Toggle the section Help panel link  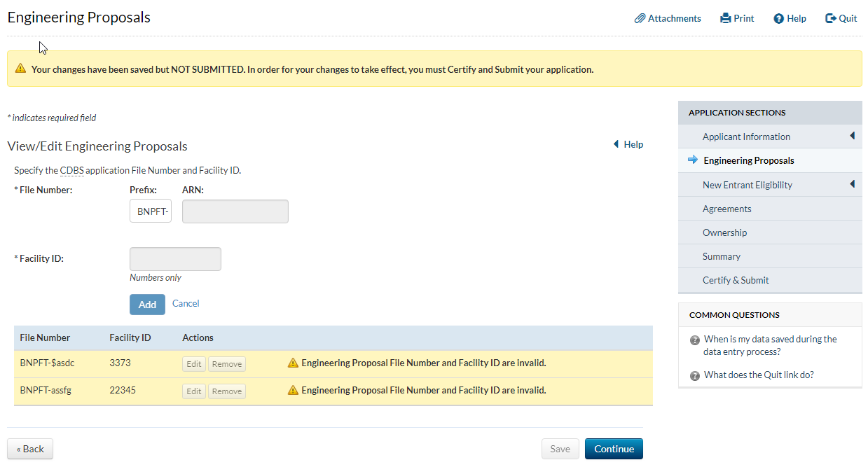(628, 145)
